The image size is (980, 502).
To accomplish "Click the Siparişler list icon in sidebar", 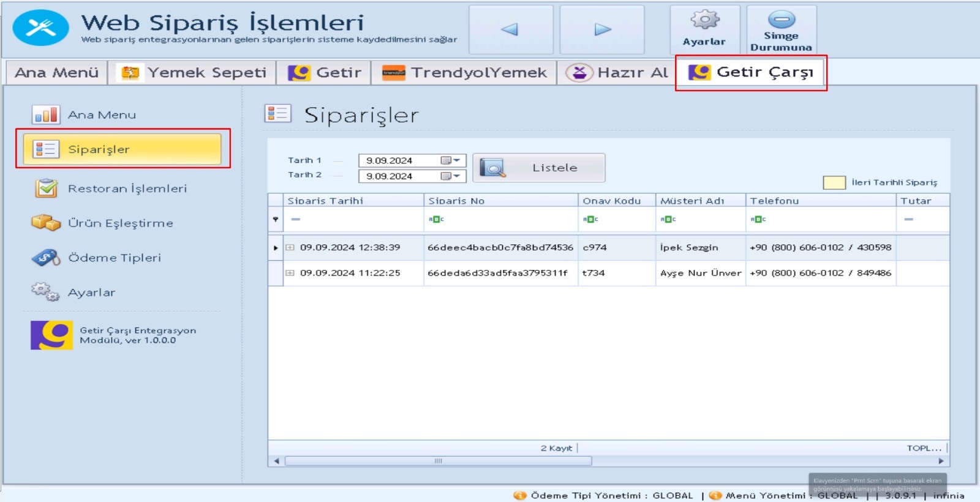I will coord(45,149).
